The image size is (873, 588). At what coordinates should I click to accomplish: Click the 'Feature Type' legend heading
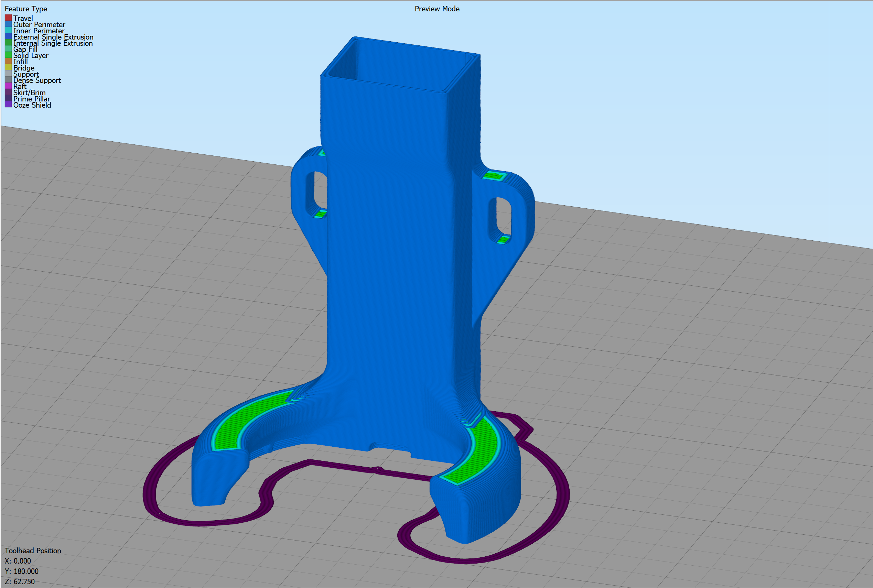point(26,9)
